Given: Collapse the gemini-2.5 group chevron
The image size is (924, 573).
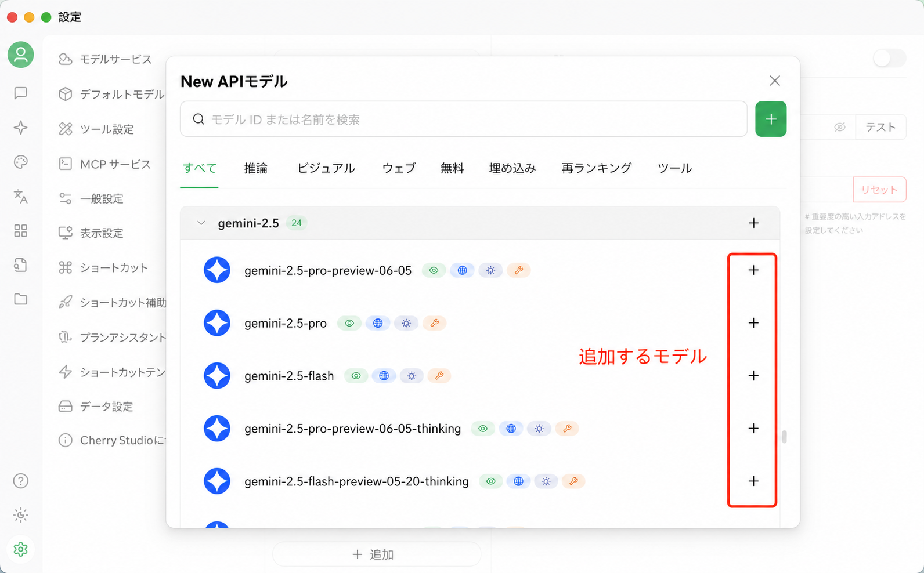Looking at the screenshot, I should pos(201,223).
